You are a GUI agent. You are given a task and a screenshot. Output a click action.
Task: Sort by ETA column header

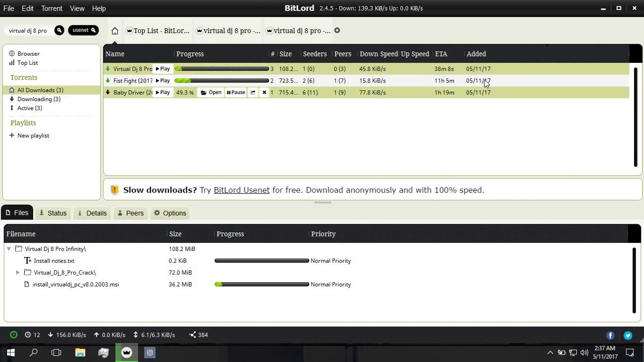[441, 54]
